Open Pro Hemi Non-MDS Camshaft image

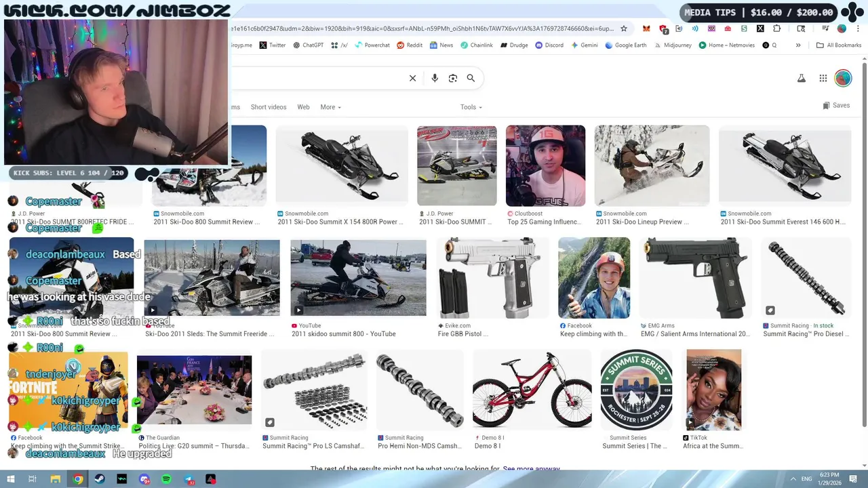click(420, 390)
